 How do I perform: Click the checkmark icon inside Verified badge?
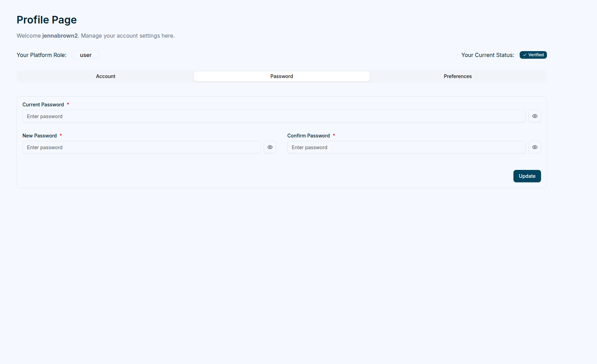coord(525,55)
